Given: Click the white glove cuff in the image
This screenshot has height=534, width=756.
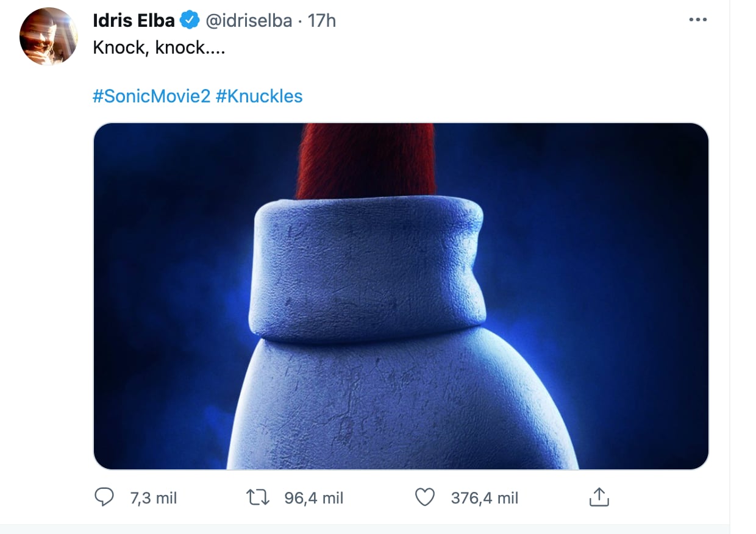Looking at the screenshot, I should (368, 268).
